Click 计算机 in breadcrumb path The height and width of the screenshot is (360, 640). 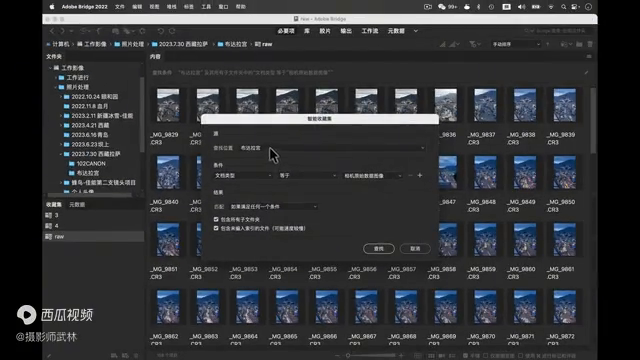pyautogui.click(x=60, y=44)
